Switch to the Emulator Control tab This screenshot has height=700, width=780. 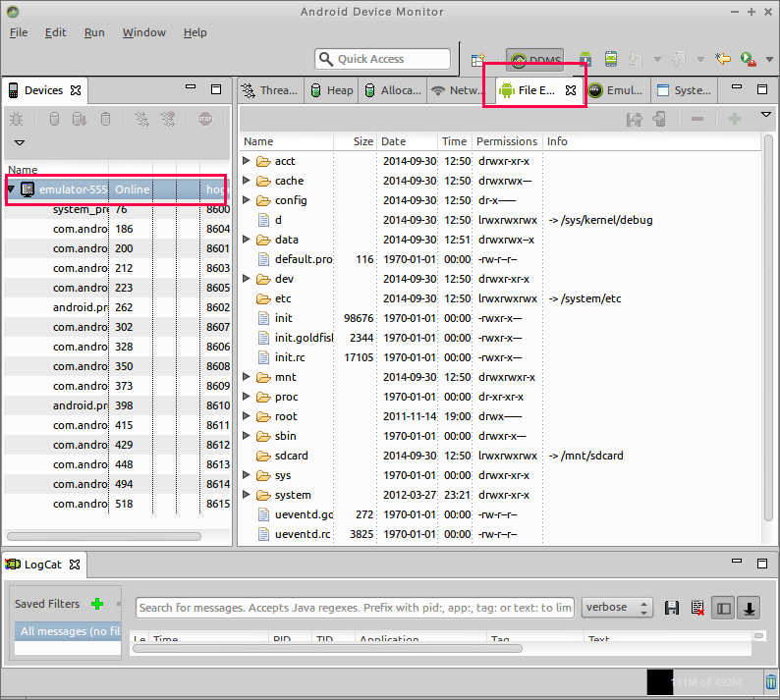click(616, 90)
